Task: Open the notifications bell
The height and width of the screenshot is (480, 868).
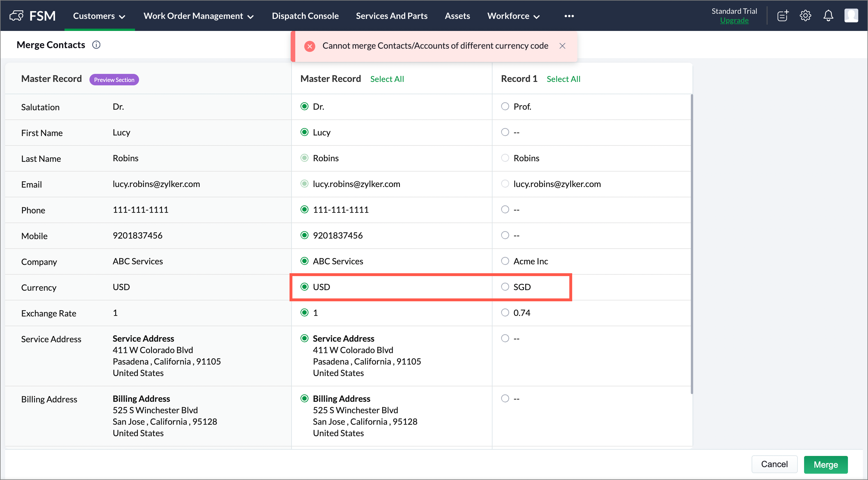Action: [828, 15]
